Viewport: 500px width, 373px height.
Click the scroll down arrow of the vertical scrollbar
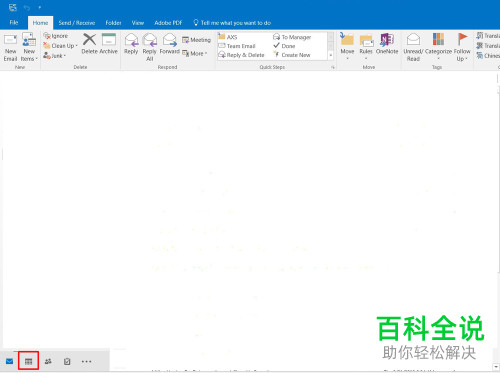point(496,367)
